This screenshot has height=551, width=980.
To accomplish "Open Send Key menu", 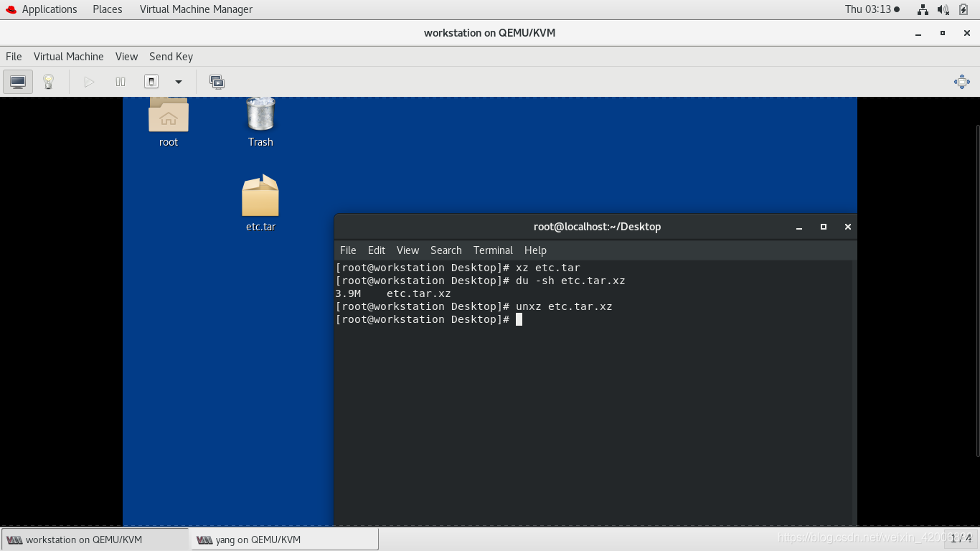I will point(171,57).
